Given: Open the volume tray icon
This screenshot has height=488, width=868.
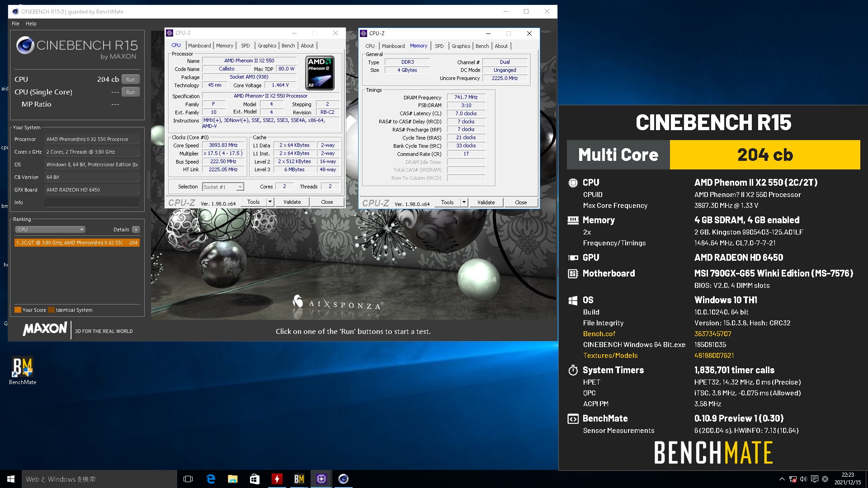Looking at the screenshot, I should tap(803, 479).
